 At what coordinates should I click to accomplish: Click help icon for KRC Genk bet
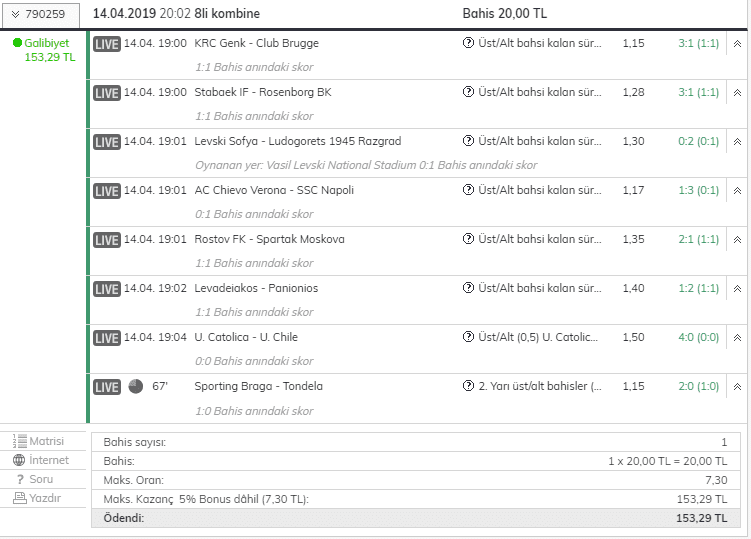(x=468, y=43)
